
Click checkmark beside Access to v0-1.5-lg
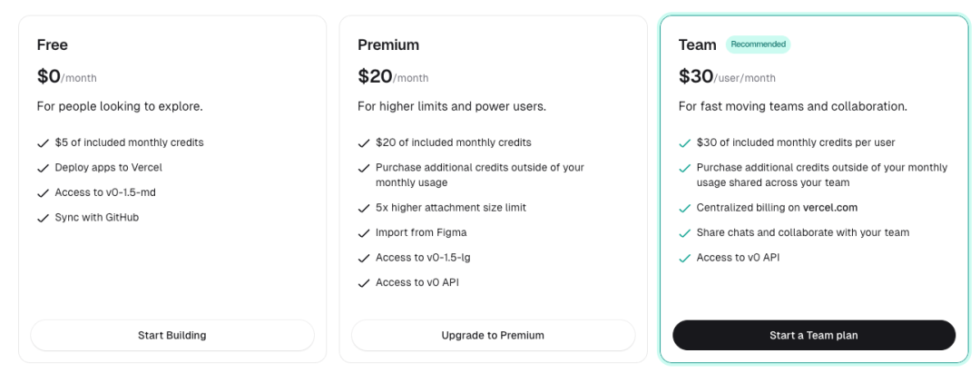click(364, 258)
